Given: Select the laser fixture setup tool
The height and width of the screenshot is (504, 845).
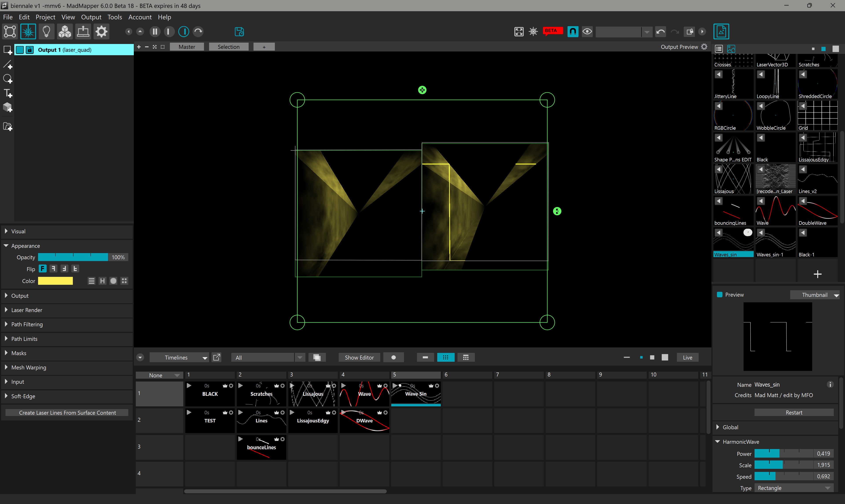Looking at the screenshot, I should (28, 31).
